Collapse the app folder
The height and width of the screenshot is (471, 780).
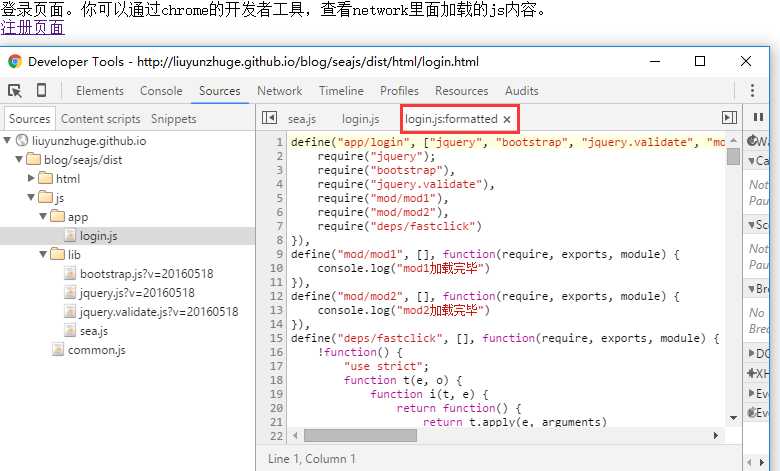tap(43, 216)
